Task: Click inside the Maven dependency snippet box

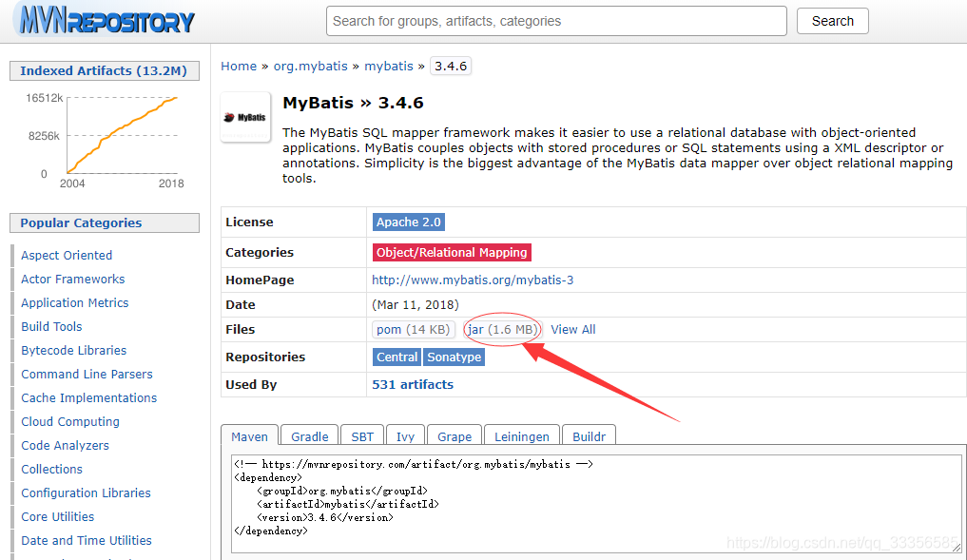Action: (596, 504)
